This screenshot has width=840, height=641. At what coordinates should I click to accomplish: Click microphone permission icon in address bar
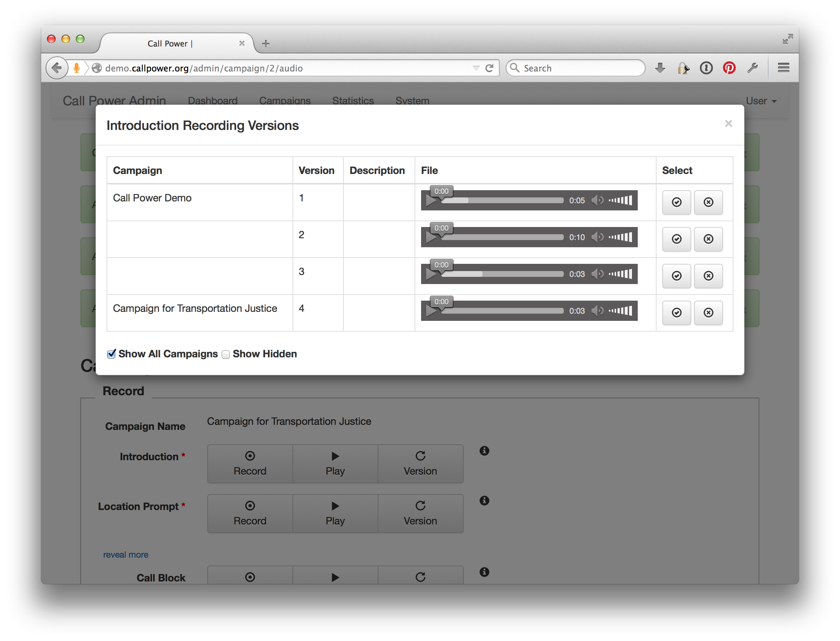click(x=76, y=68)
